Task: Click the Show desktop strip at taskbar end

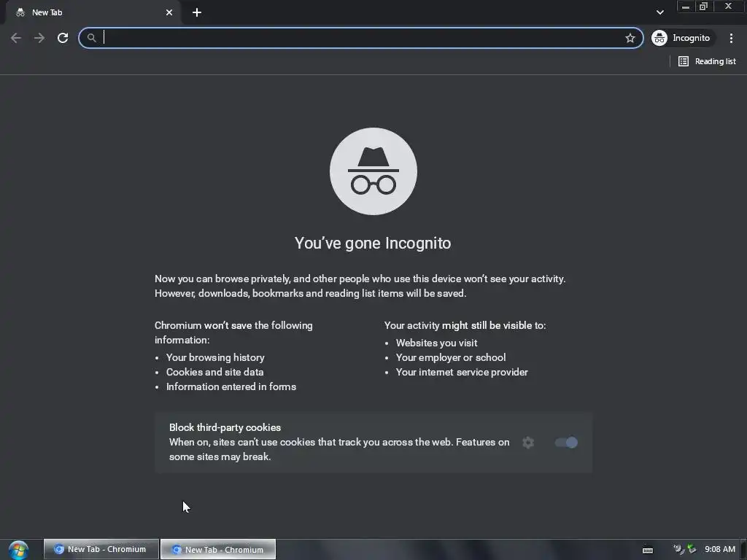Action: pyautogui.click(x=743, y=550)
